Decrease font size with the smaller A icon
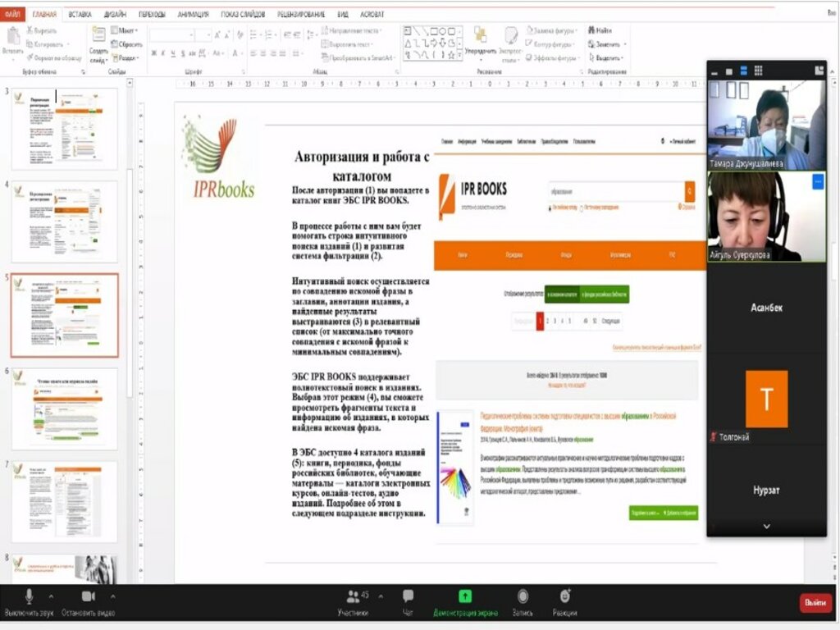The height and width of the screenshot is (630, 840). (x=228, y=35)
